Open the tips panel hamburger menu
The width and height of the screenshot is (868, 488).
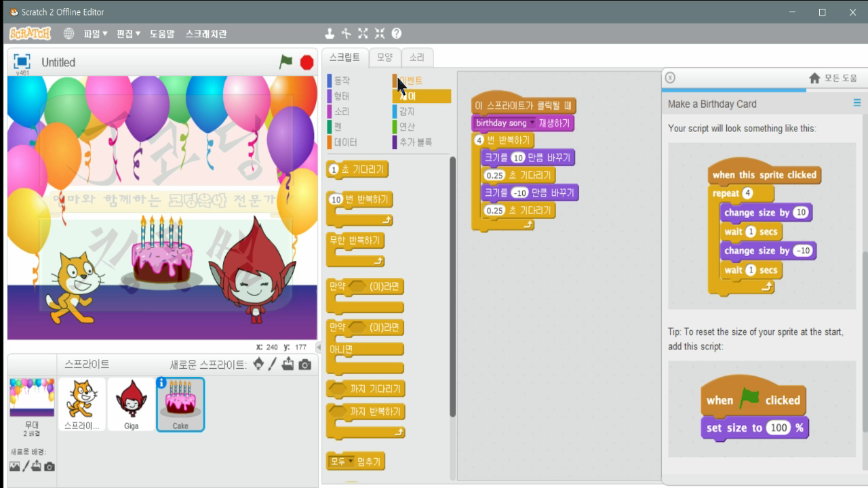click(857, 103)
